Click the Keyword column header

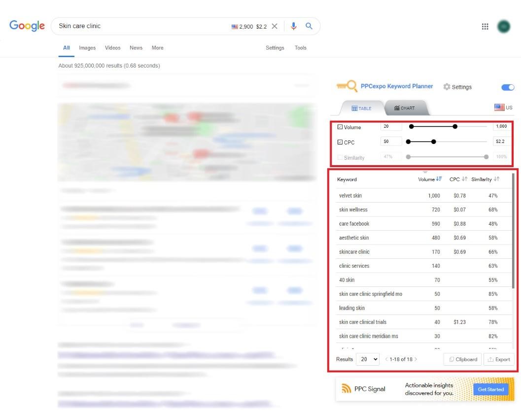[x=347, y=179]
